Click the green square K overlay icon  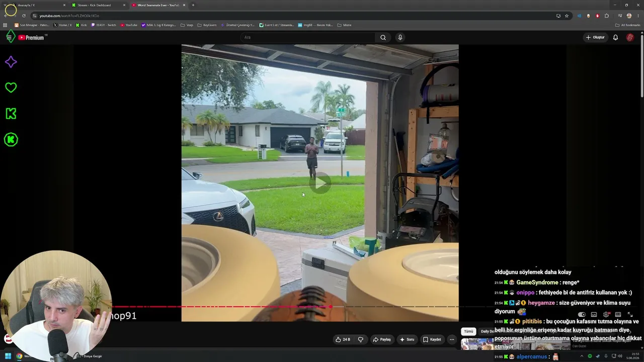(x=11, y=114)
